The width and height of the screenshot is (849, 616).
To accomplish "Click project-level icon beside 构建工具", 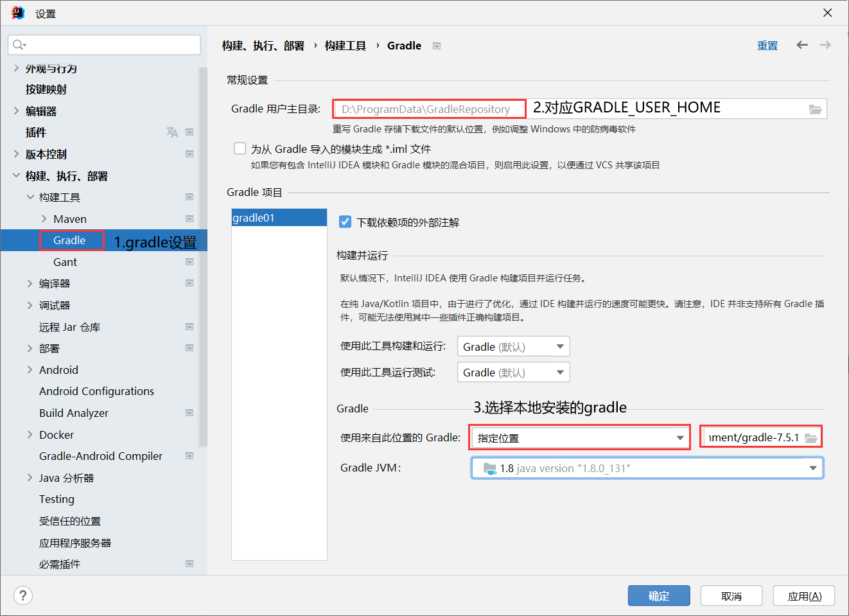I will coord(189,197).
